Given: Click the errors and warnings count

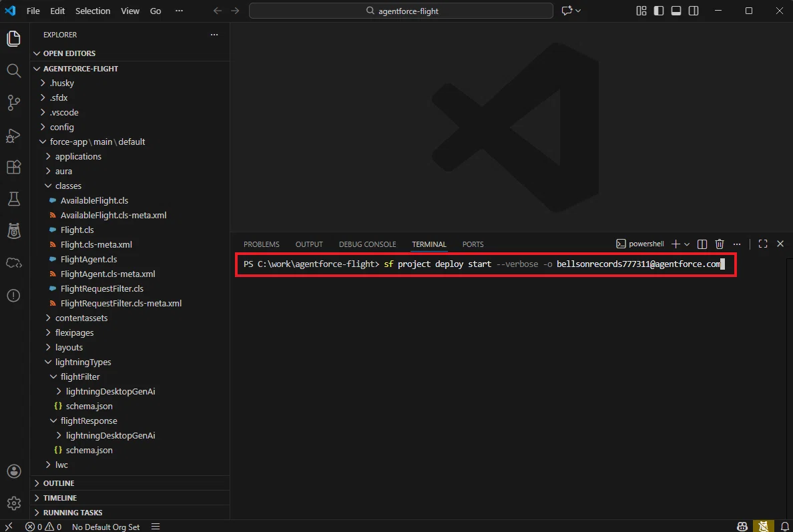Looking at the screenshot, I should [43, 527].
